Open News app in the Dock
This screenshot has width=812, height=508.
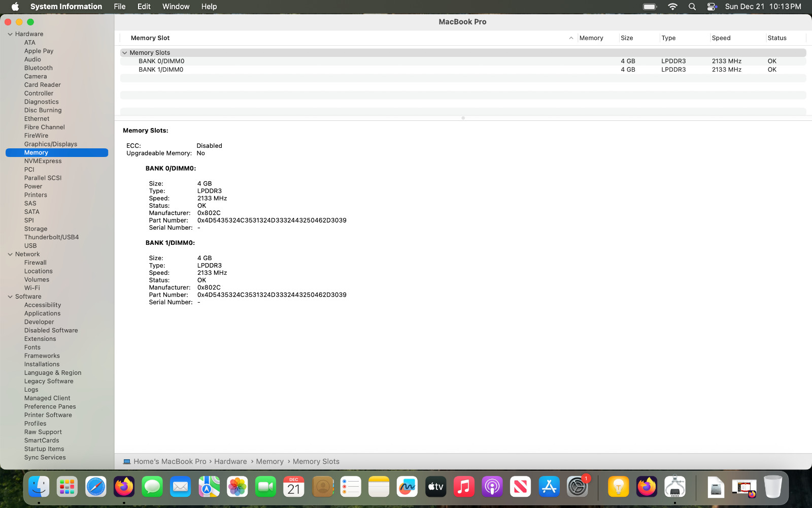tap(520, 487)
